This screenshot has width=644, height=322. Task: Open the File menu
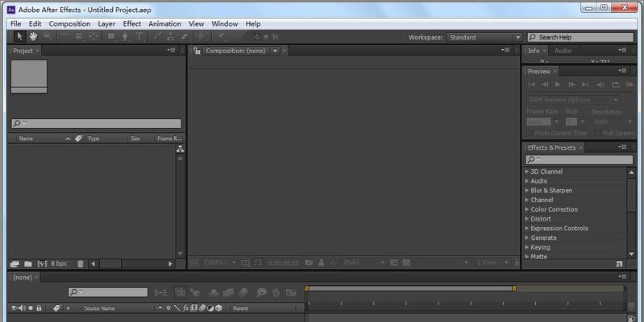coord(15,24)
